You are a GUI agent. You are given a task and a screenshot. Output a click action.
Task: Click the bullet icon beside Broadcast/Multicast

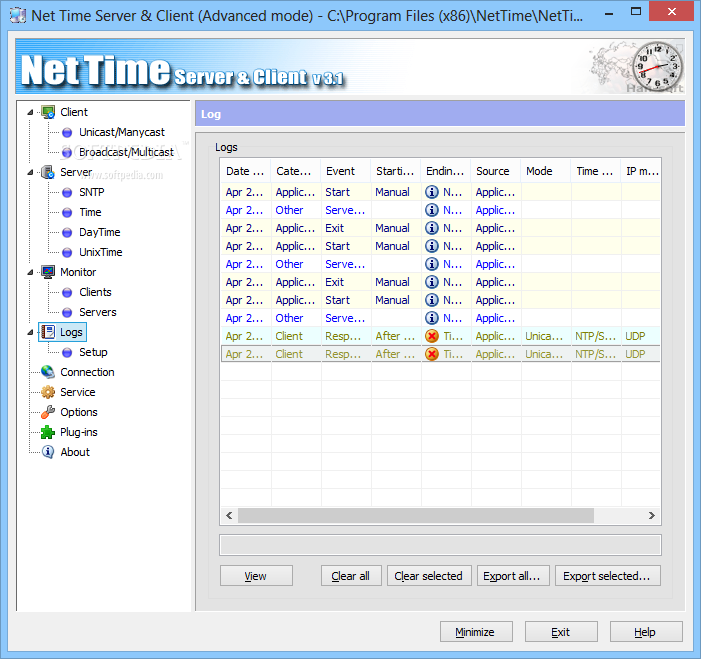[x=67, y=152]
